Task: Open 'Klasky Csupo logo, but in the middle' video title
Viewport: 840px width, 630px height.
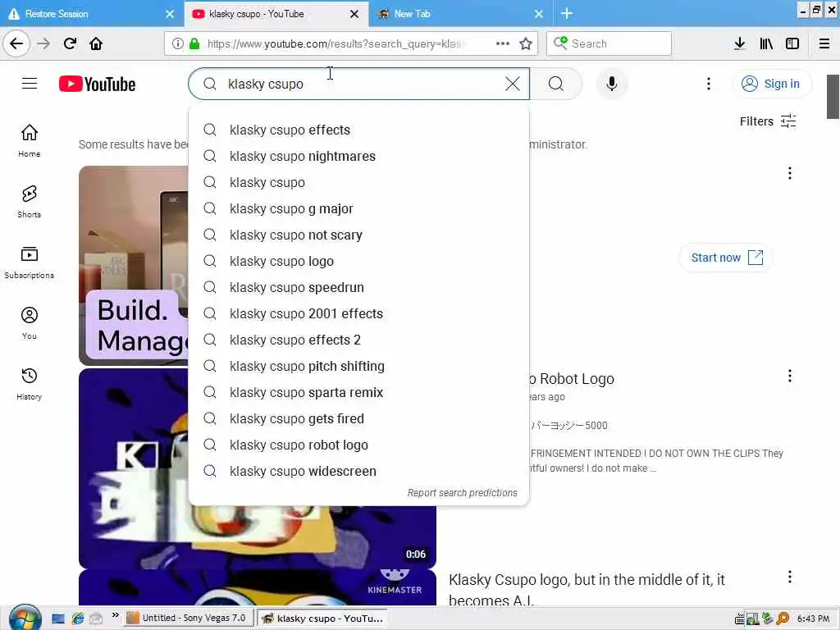Action: pos(587,590)
